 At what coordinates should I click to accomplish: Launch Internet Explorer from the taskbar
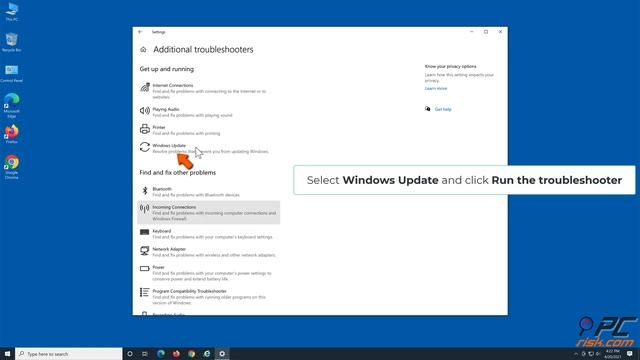point(207,354)
